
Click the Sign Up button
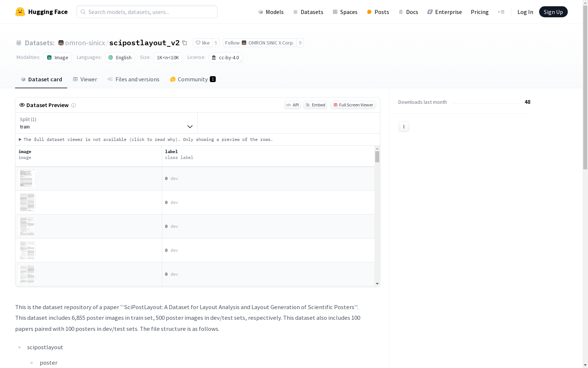pyautogui.click(x=553, y=12)
